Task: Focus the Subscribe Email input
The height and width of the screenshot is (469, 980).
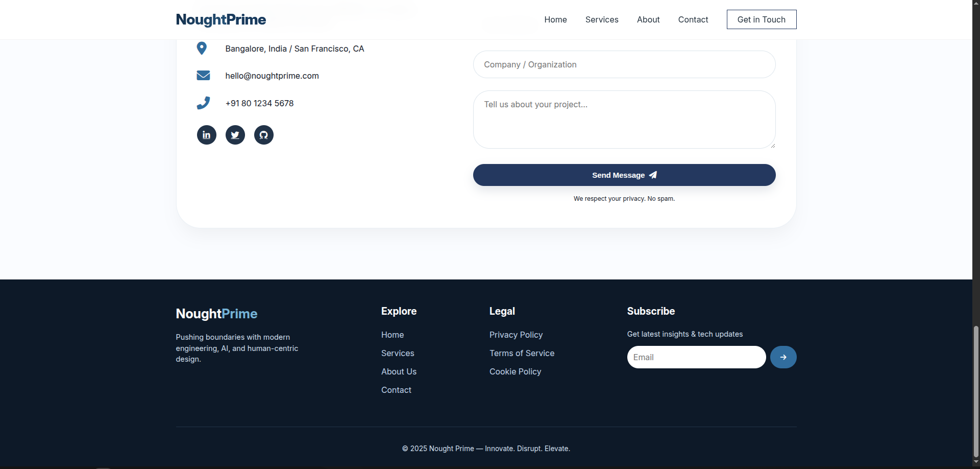Action: pos(696,357)
